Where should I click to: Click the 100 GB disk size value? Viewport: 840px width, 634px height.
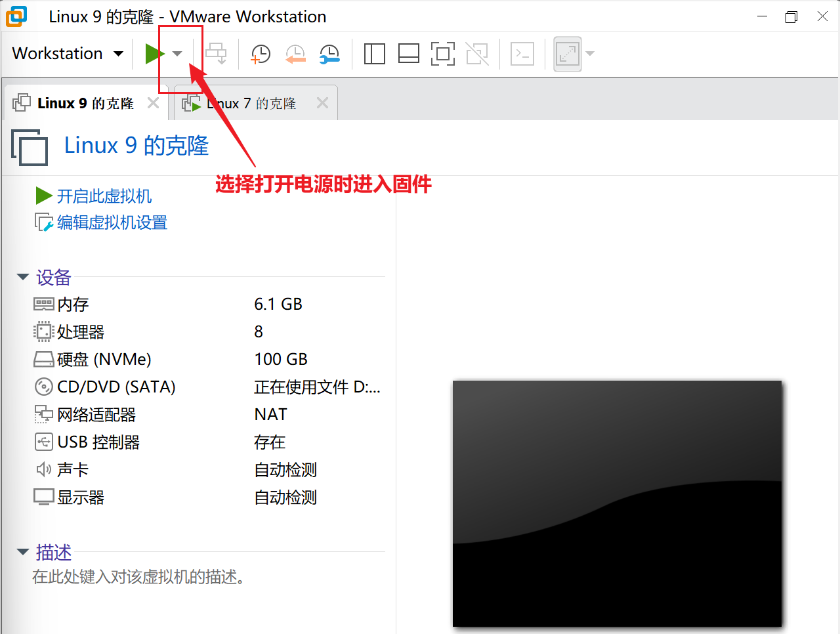pos(281,359)
